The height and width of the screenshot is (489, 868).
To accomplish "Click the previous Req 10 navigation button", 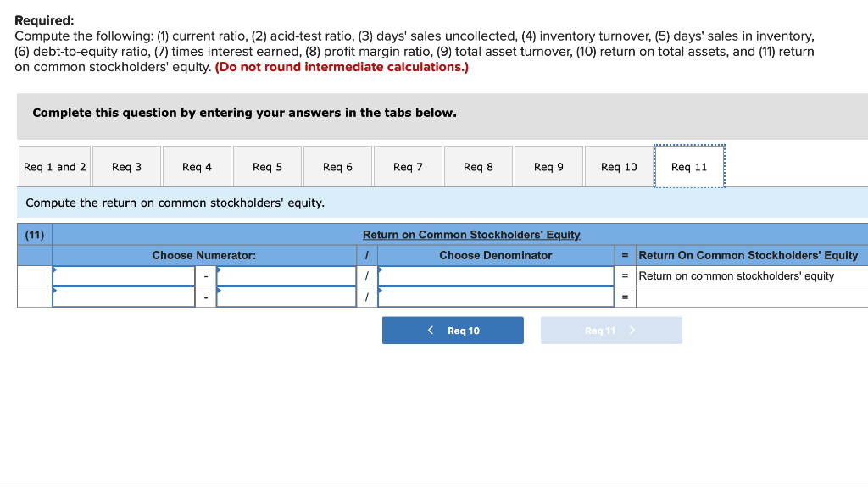I will (453, 330).
